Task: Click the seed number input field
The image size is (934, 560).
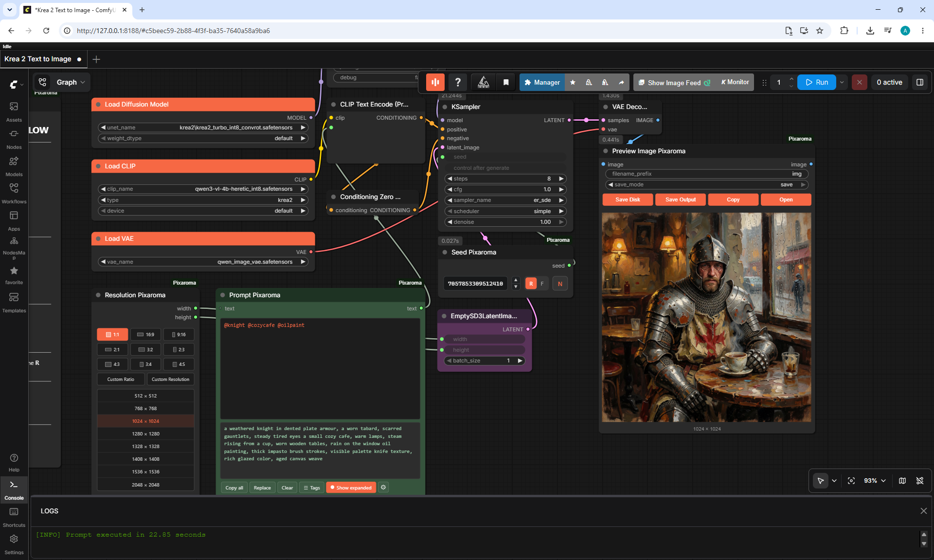Action: tap(475, 284)
